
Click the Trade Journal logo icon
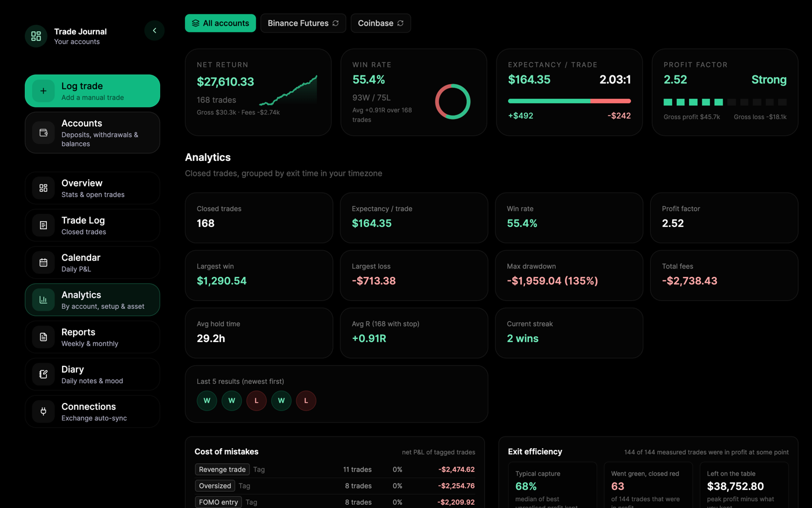pos(36,36)
